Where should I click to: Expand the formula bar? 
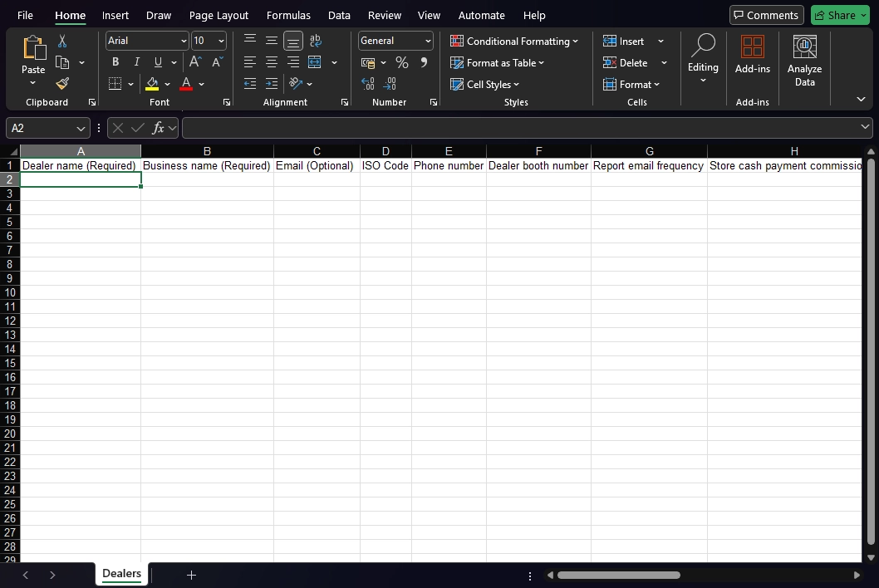coord(865,127)
